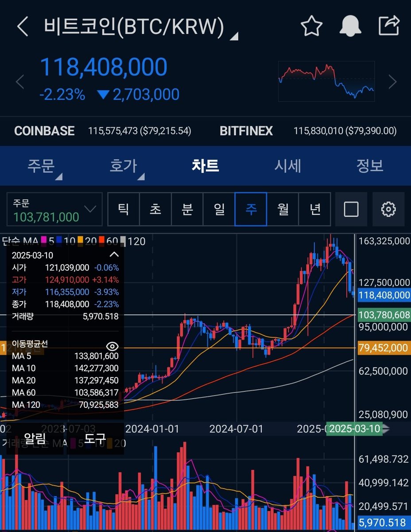The height and width of the screenshot is (532, 411).
Task: Share the chart via share icon
Action: tap(389, 26)
